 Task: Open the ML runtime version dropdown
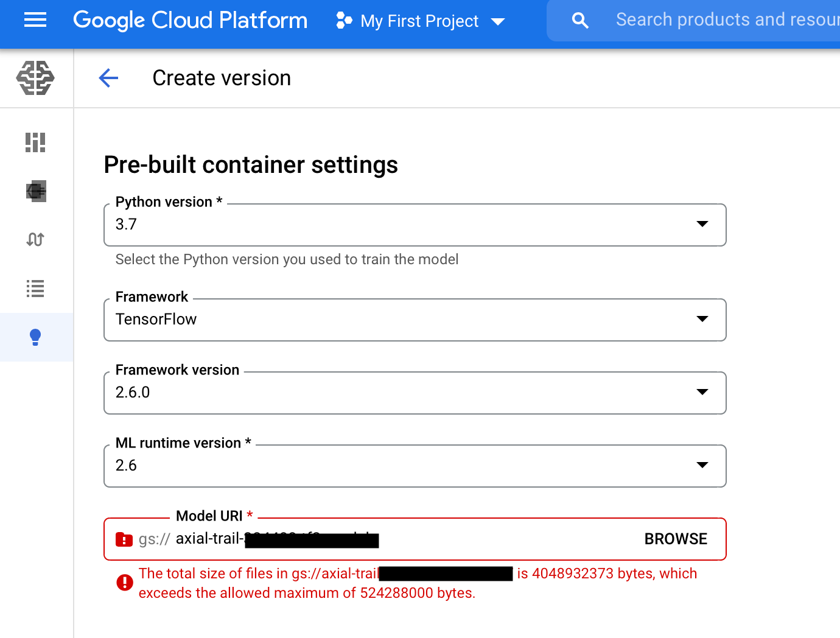pyautogui.click(x=415, y=466)
